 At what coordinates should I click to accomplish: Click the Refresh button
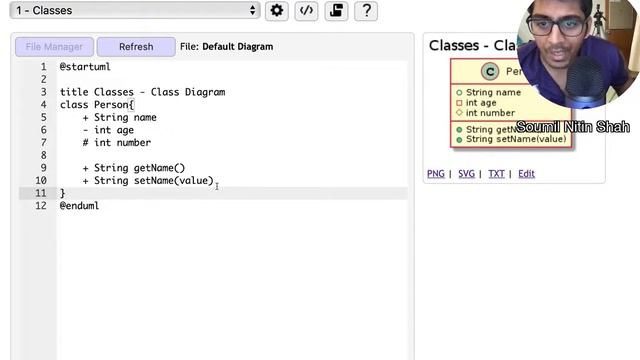pos(136,47)
